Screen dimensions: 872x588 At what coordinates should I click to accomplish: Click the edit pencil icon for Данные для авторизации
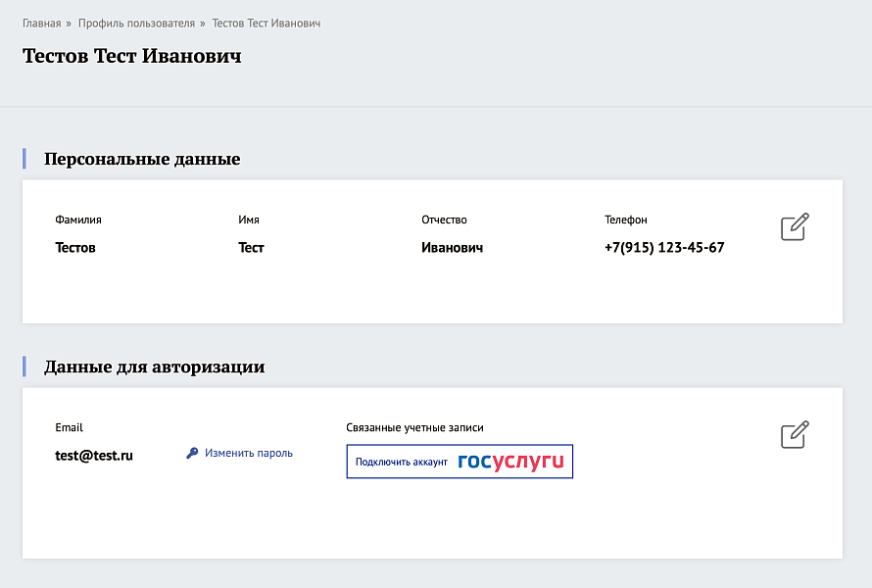point(794,434)
